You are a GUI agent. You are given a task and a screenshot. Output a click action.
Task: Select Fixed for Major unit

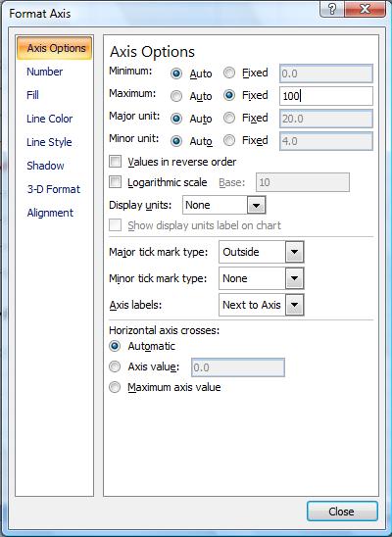(229, 119)
